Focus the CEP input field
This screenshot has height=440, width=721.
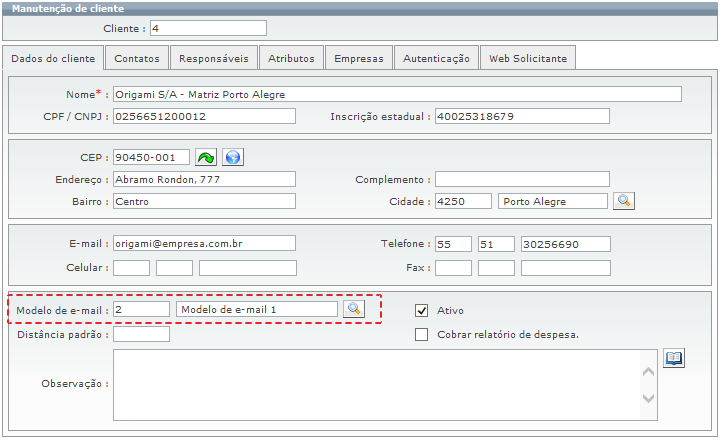pos(151,157)
